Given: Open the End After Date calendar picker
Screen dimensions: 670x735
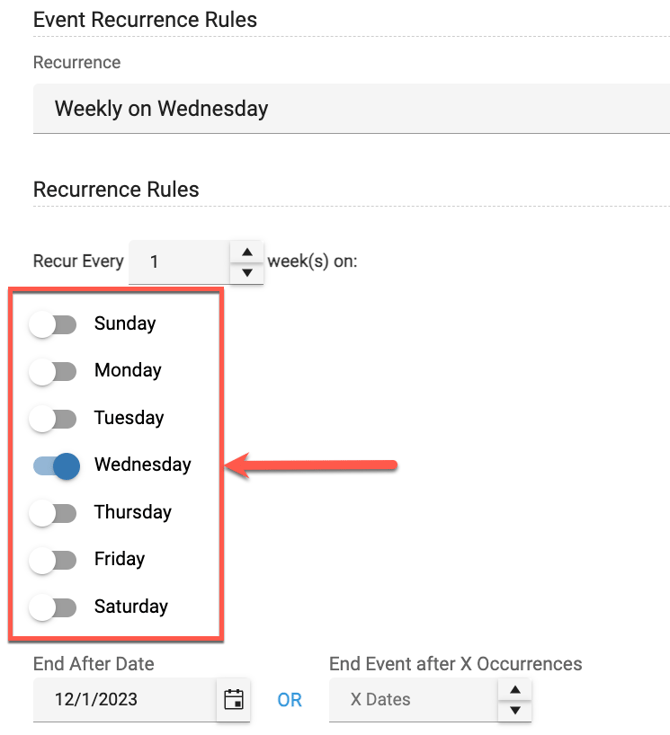Looking at the screenshot, I should (x=233, y=700).
